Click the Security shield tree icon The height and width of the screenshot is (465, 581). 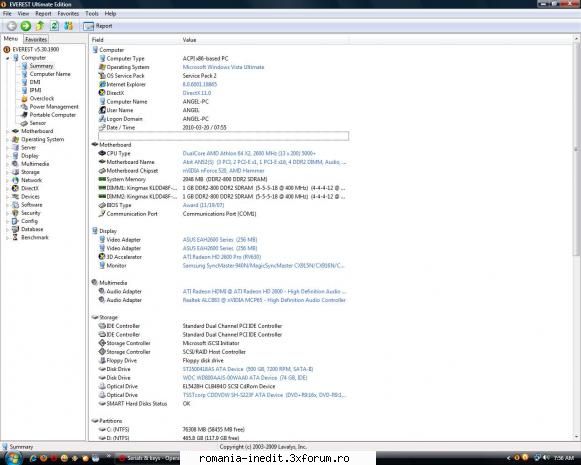(x=15, y=213)
